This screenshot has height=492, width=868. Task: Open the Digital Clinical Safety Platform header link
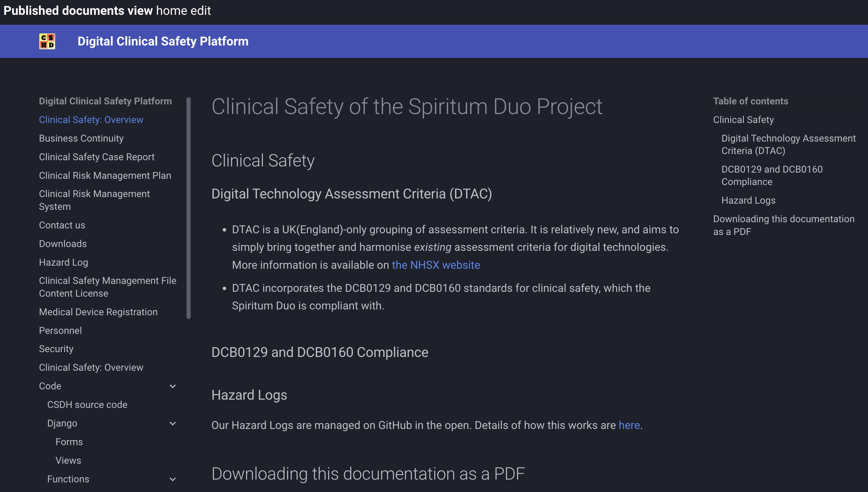pyautogui.click(x=163, y=41)
